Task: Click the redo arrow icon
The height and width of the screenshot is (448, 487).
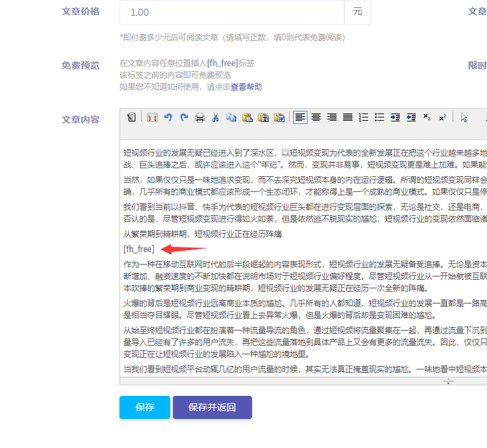Action: pyautogui.click(x=184, y=117)
